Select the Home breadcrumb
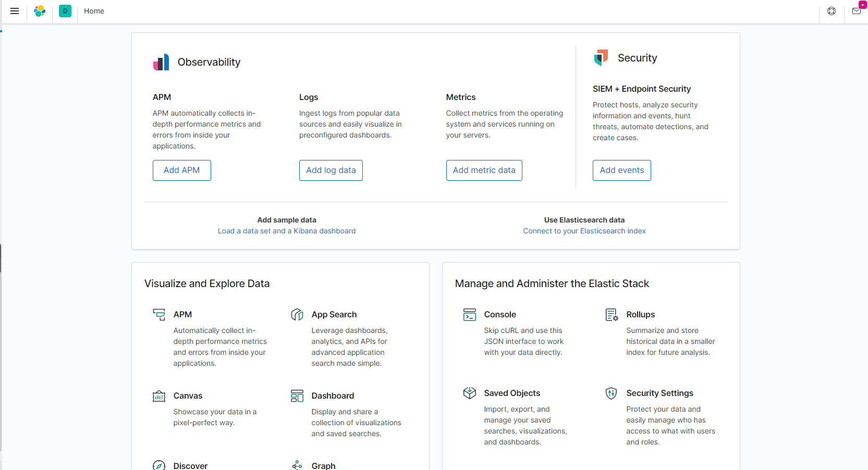 point(94,11)
